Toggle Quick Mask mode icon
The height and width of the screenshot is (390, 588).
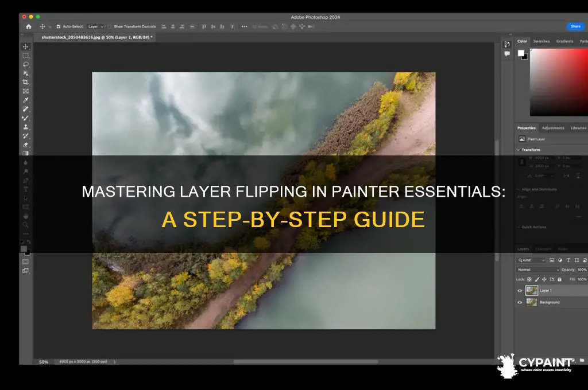point(25,262)
